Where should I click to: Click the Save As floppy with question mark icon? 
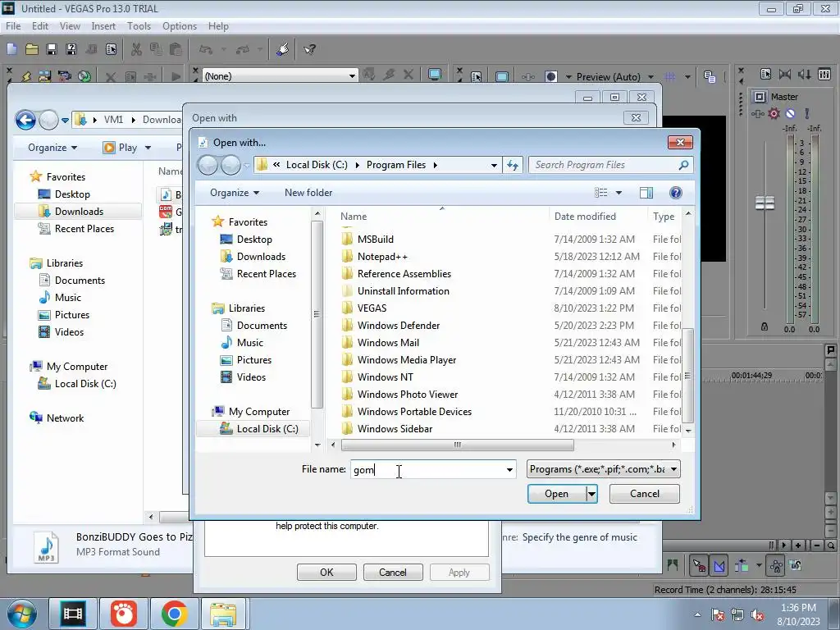(71, 49)
